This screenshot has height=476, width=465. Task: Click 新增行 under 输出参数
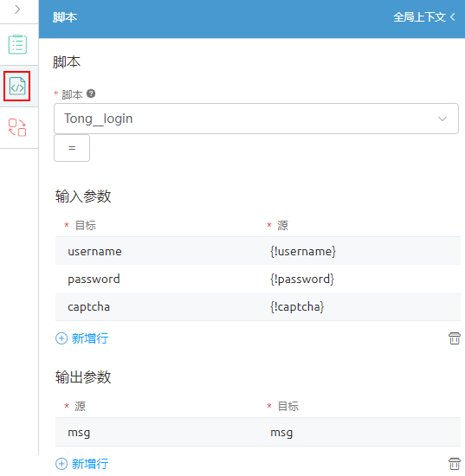pos(90,464)
